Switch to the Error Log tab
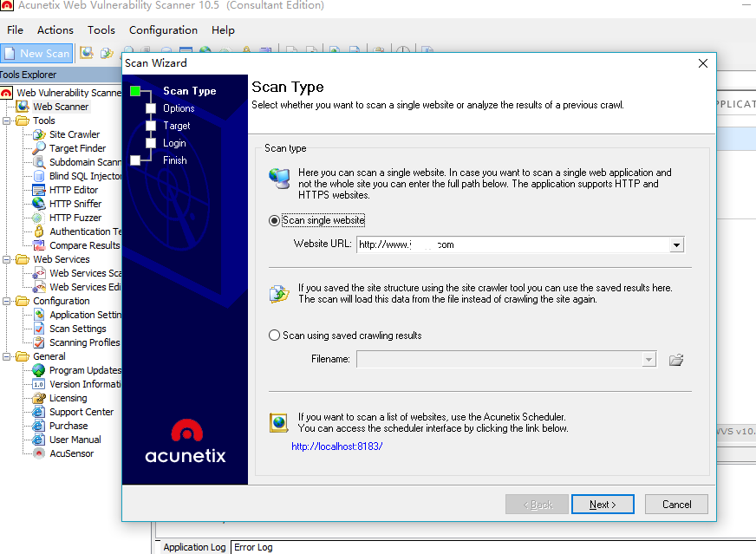This screenshot has height=554, width=756. (x=254, y=547)
